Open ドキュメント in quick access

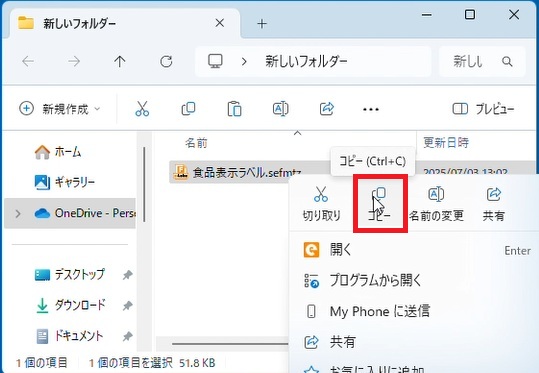click(x=69, y=336)
